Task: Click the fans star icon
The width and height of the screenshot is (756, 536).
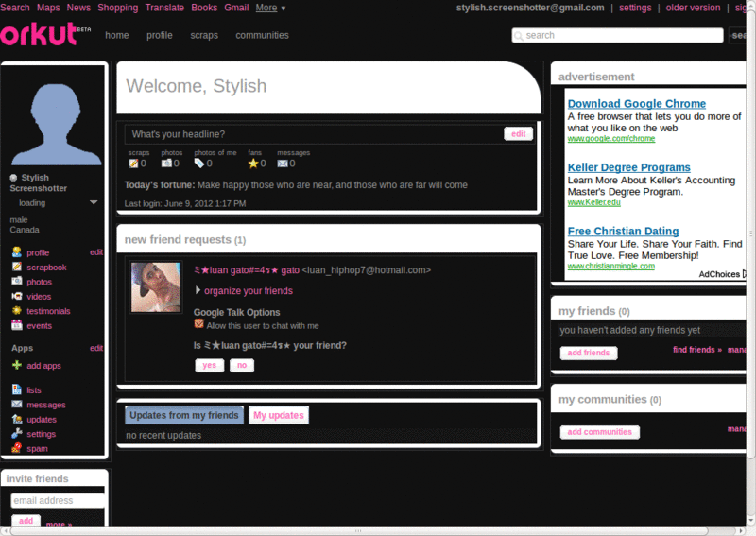Action: pyautogui.click(x=253, y=164)
